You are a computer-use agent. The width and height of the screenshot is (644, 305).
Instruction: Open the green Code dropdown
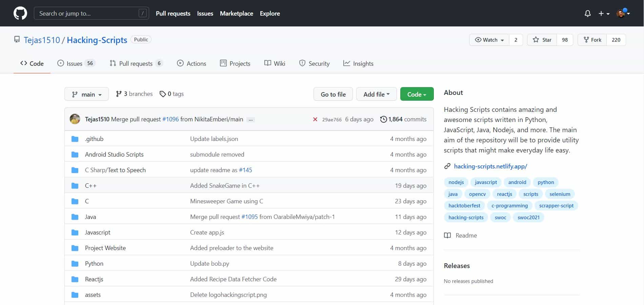tap(417, 94)
